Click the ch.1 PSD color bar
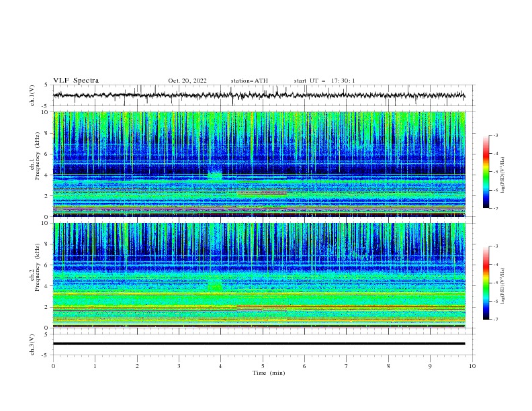532x411 pixels. point(486,172)
